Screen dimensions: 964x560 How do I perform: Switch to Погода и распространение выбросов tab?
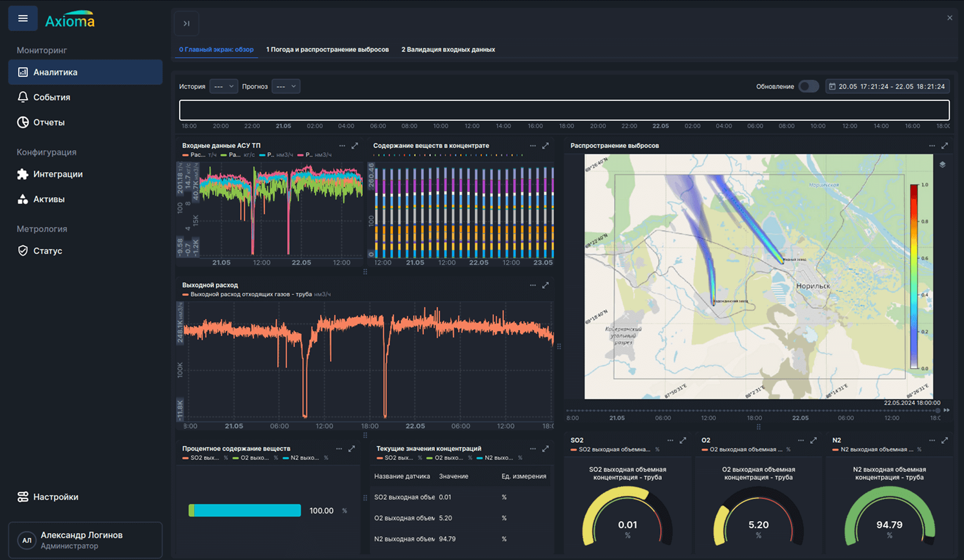pos(328,50)
